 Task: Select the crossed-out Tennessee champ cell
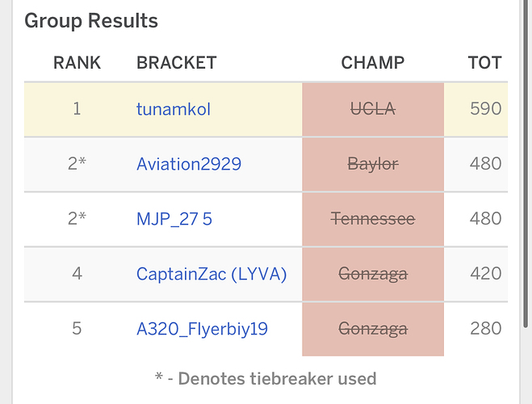click(373, 219)
